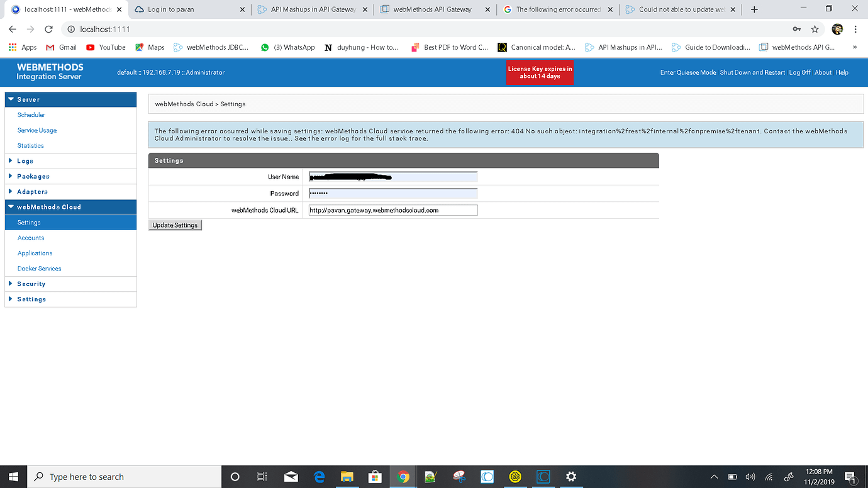Collapse the Server menu section

coord(70,99)
